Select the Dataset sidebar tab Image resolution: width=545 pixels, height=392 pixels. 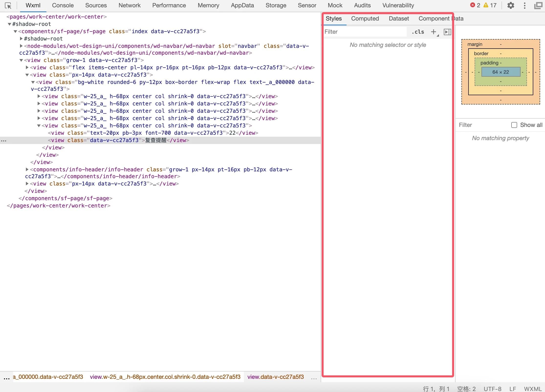tap(399, 19)
